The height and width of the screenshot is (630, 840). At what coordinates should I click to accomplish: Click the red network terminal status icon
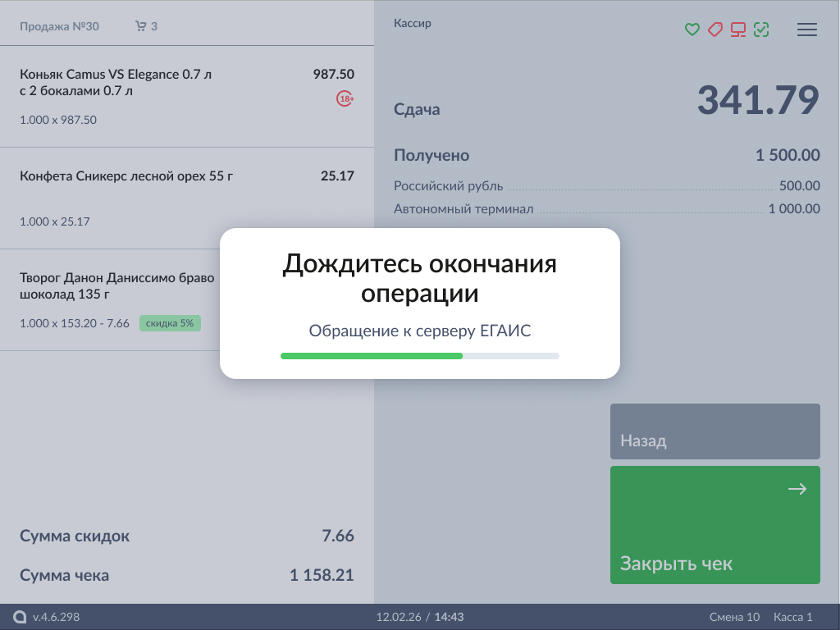738,30
